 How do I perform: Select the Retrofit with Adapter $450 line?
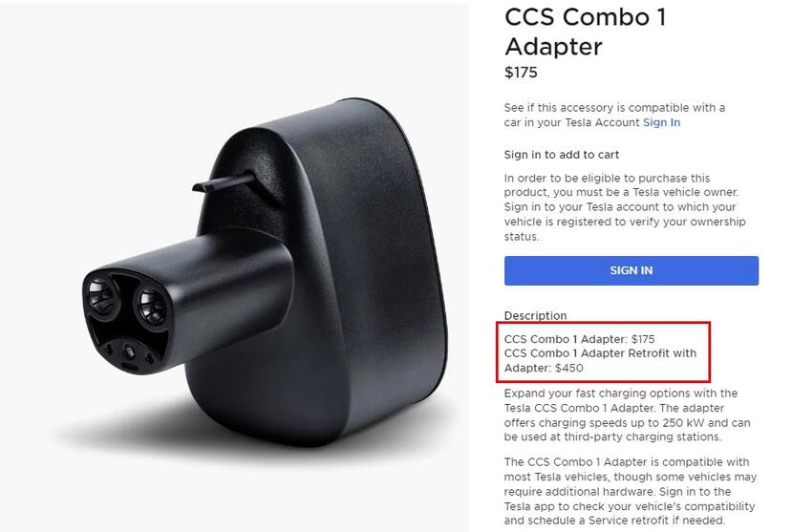pos(600,360)
